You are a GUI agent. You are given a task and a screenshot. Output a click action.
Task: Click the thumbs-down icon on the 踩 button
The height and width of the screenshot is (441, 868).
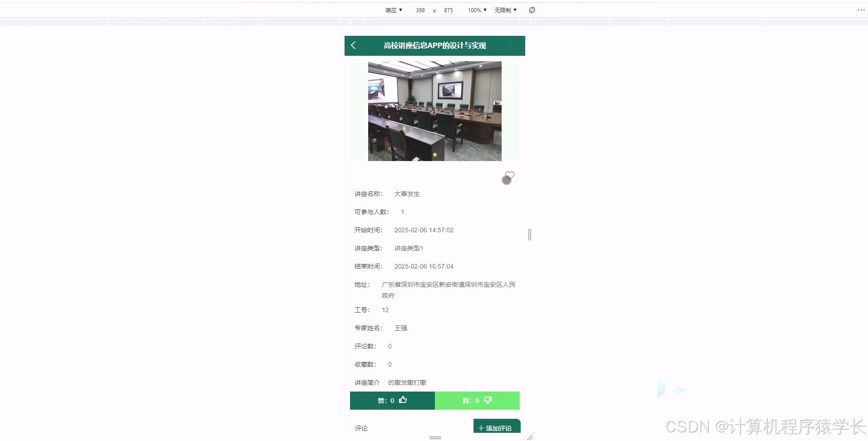click(488, 400)
